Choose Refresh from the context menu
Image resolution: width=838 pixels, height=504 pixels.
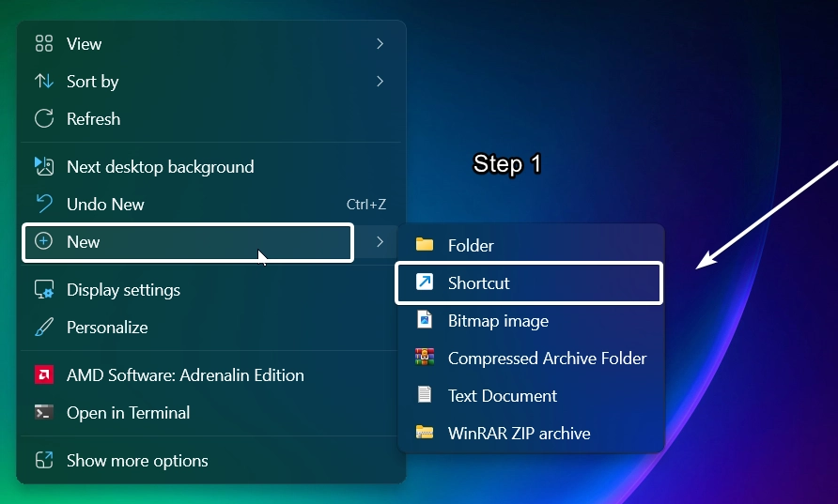click(x=211, y=118)
